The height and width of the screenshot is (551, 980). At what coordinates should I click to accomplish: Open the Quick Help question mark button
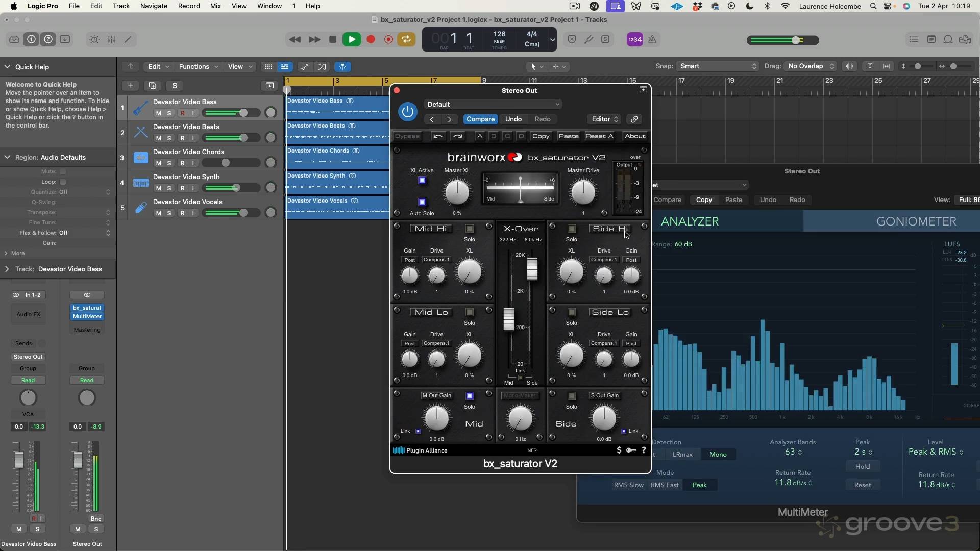point(48,39)
